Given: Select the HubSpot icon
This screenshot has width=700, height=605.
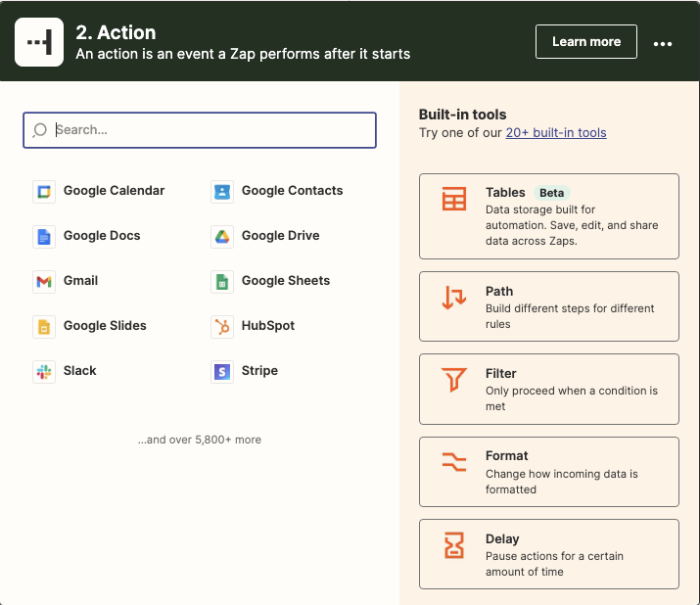Looking at the screenshot, I should click(x=222, y=327).
